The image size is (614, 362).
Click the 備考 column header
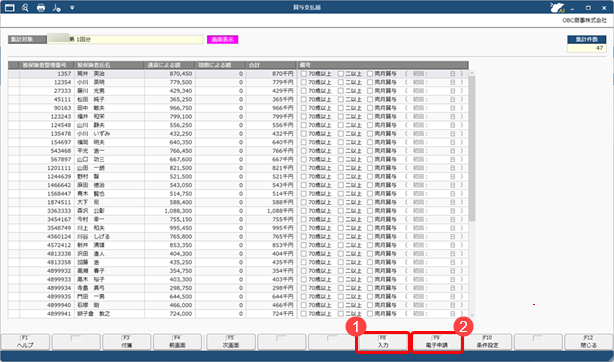click(x=383, y=65)
